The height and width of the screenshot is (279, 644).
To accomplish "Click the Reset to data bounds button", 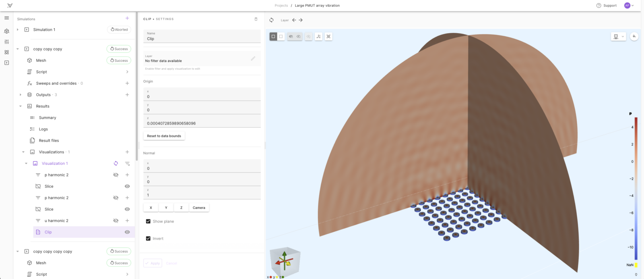I will point(164,136).
